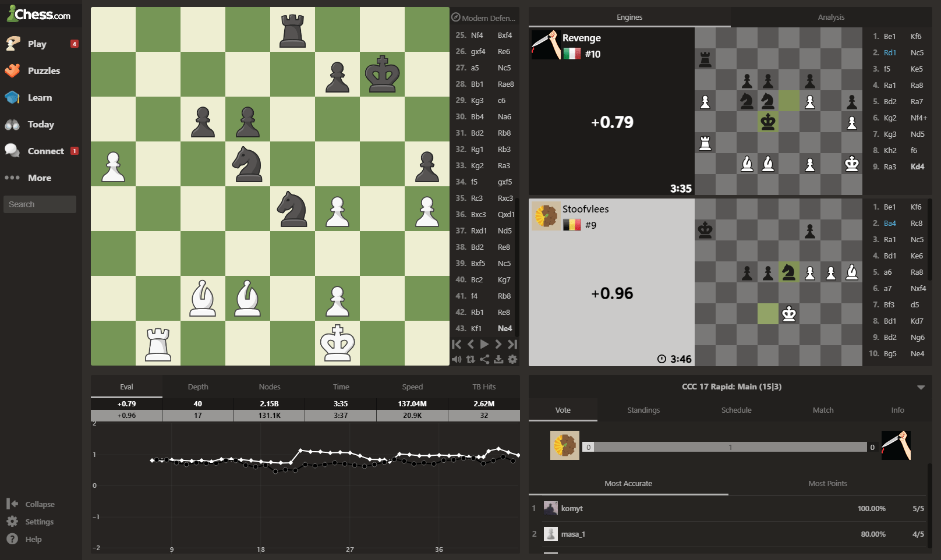Click the black knight on e4
The height and width of the screenshot is (560, 941).
pyautogui.click(x=292, y=209)
